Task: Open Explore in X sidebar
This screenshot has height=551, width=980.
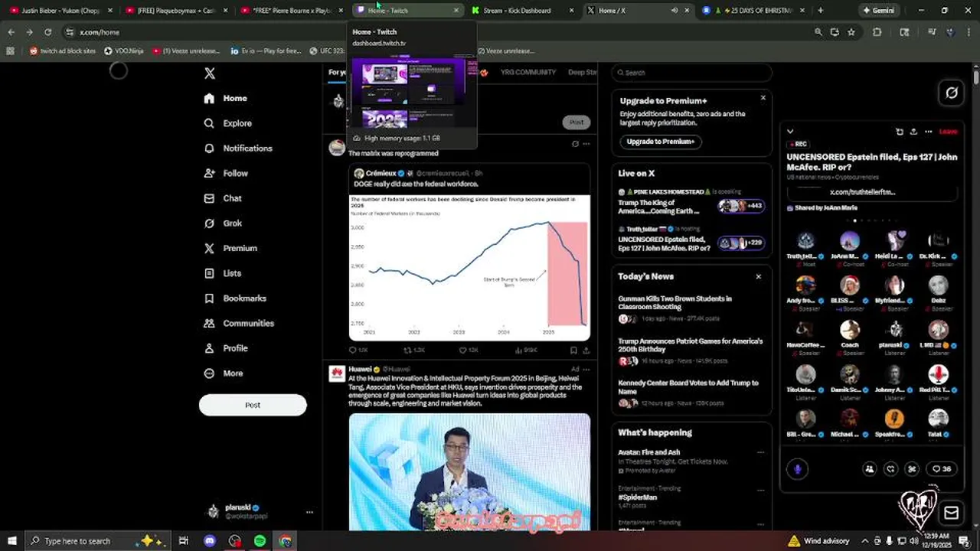Action: coord(228,123)
